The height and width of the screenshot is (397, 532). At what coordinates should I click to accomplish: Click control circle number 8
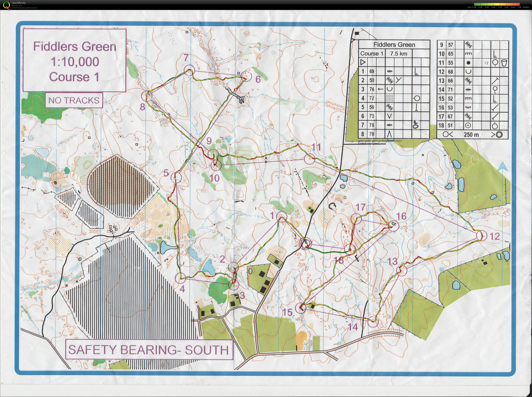tap(147, 96)
